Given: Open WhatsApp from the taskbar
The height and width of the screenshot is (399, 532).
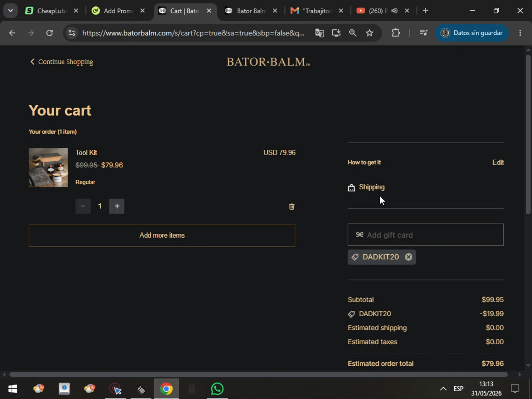Looking at the screenshot, I should point(217,389).
